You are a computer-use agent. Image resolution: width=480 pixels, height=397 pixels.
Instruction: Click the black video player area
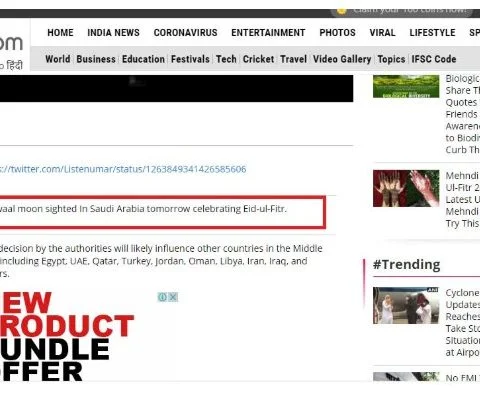tap(176, 88)
